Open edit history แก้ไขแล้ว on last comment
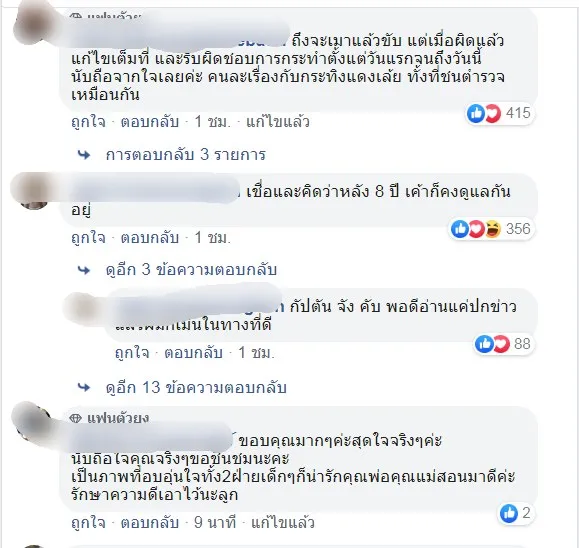This screenshot has height=548, width=579. (283, 523)
